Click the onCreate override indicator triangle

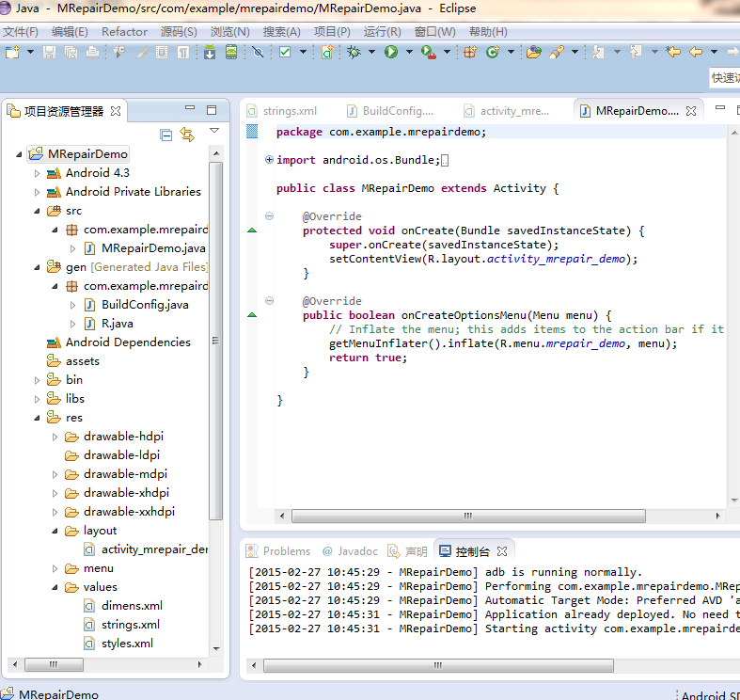(252, 230)
